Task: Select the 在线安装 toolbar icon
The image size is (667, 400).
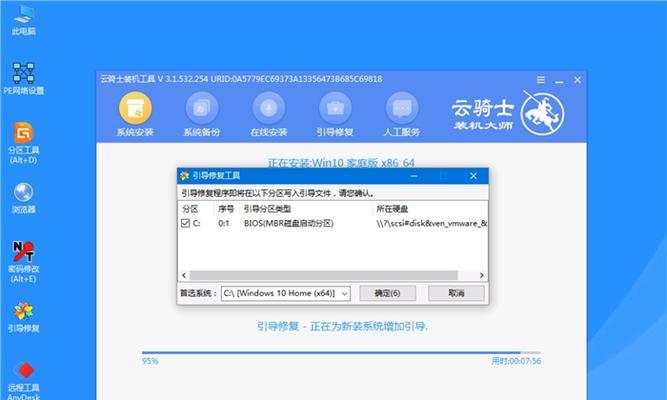Action: pos(268,114)
